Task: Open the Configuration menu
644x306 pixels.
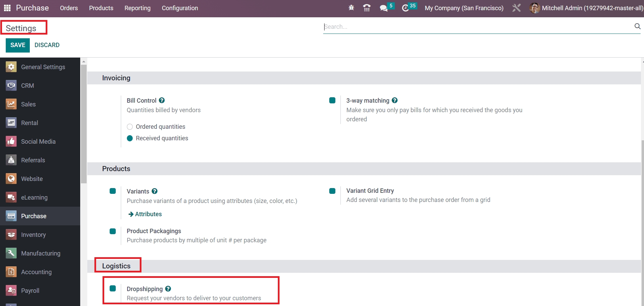Action: click(180, 8)
